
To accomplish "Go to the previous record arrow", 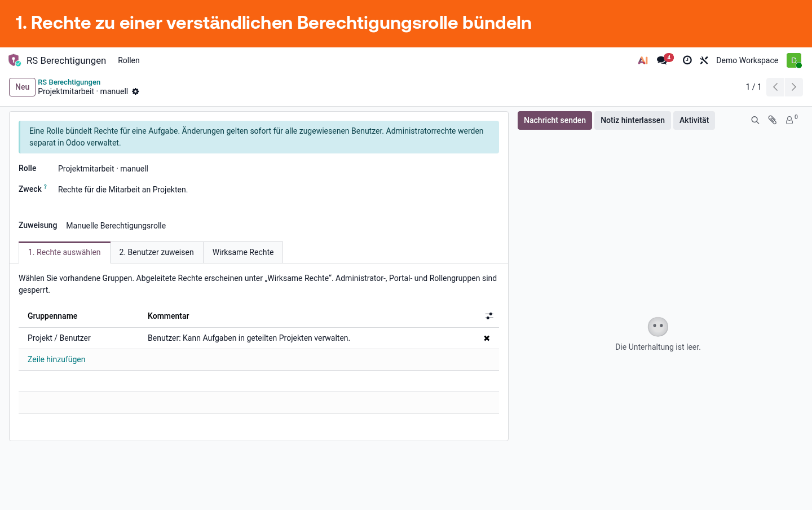I will 775,87.
